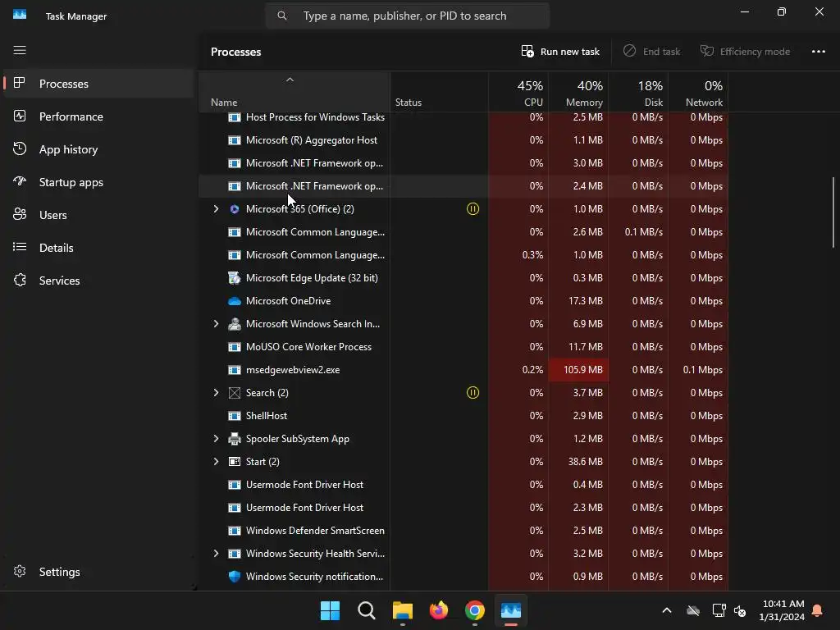
Task: Click the App history clock icon
Action: [20, 149]
